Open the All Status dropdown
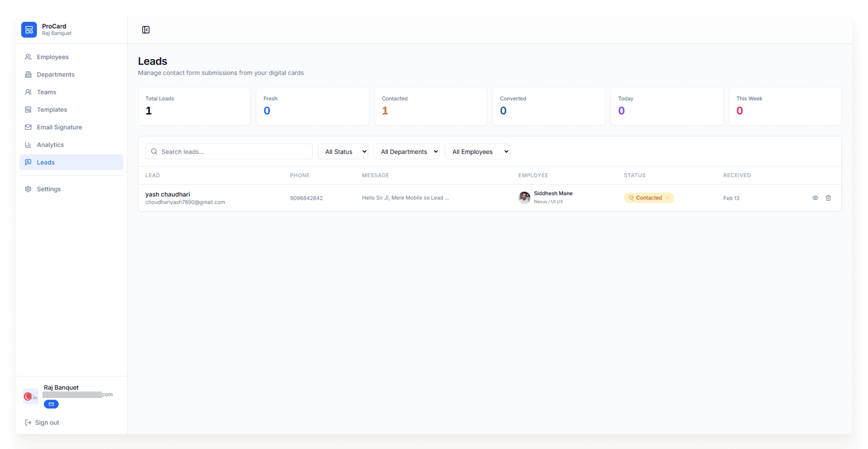 tap(343, 151)
